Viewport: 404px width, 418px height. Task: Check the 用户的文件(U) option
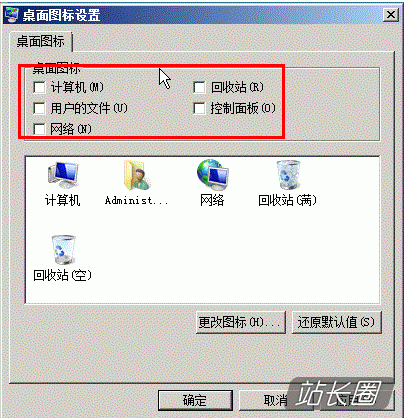pyautogui.click(x=39, y=108)
